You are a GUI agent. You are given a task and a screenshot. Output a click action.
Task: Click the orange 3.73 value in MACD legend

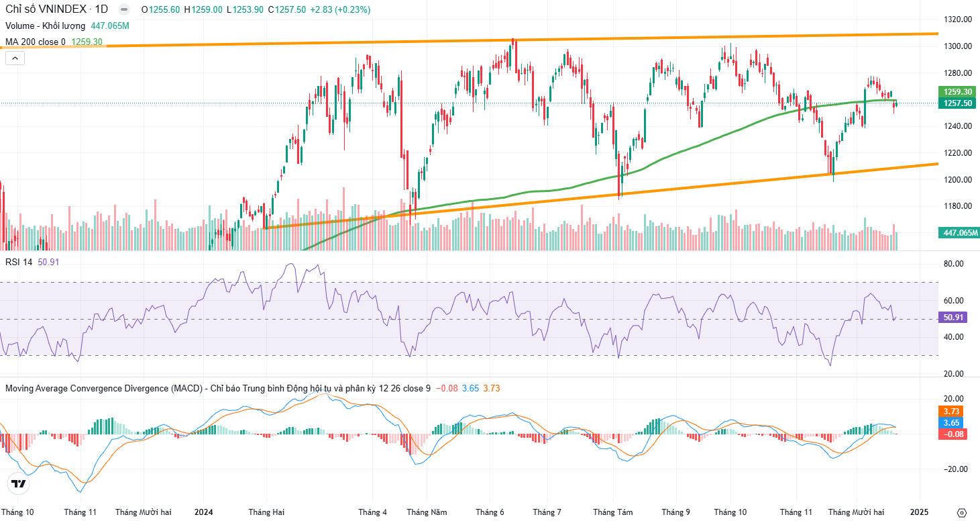point(492,388)
